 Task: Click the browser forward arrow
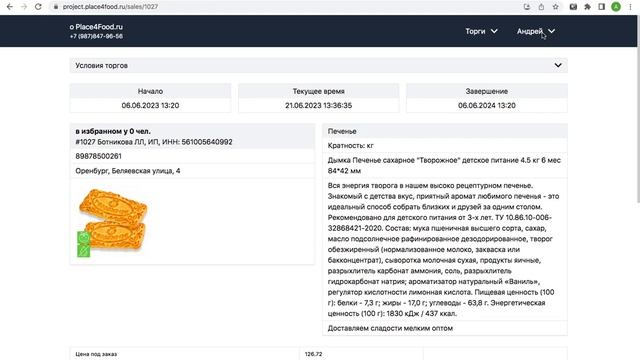pos(24,7)
